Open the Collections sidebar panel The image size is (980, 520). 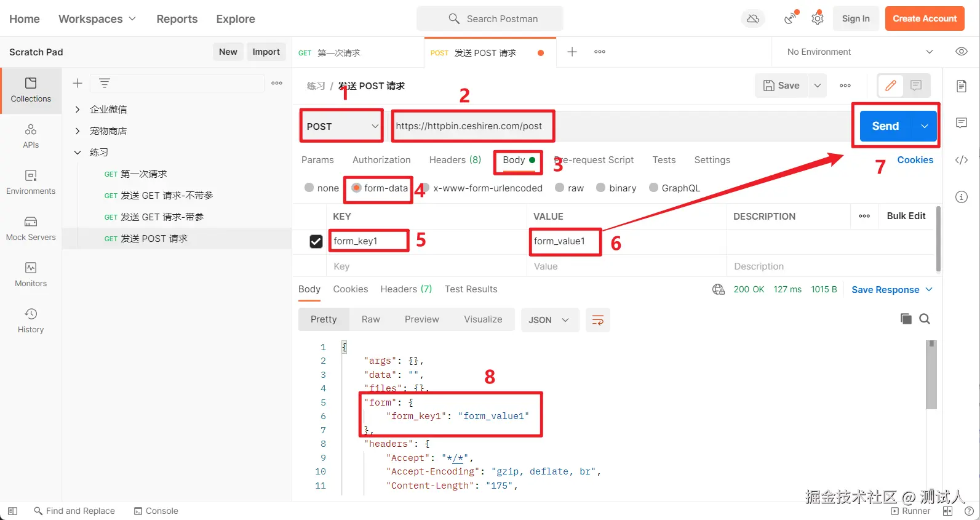pyautogui.click(x=31, y=90)
